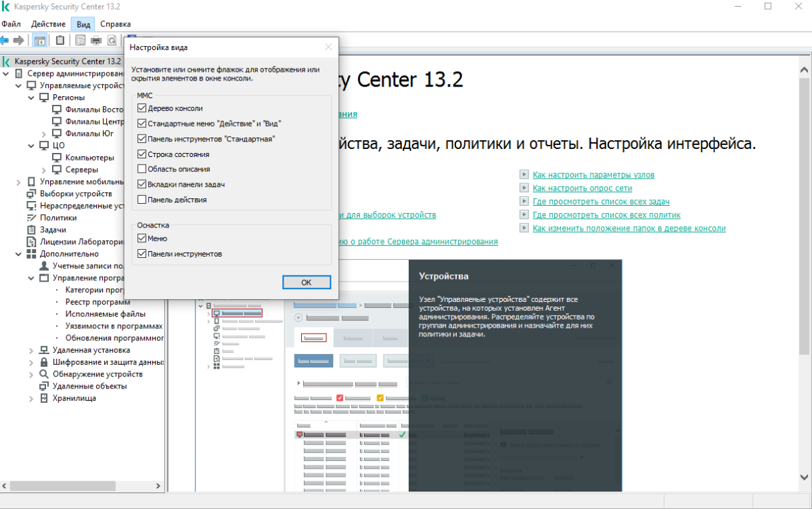Click the Удаленная установка icon
The height and width of the screenshot is (509, 812).
pyautogui.click(x=45, y=351)
